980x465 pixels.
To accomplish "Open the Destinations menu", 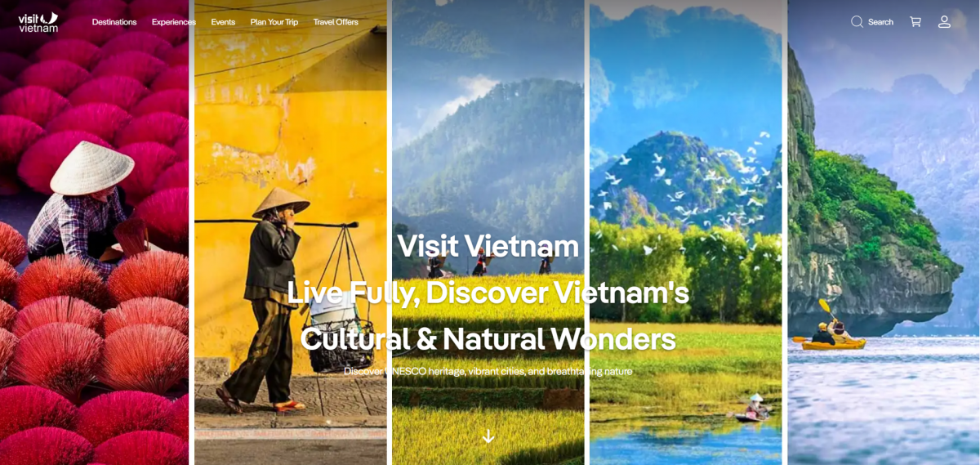I will (114, 22).
